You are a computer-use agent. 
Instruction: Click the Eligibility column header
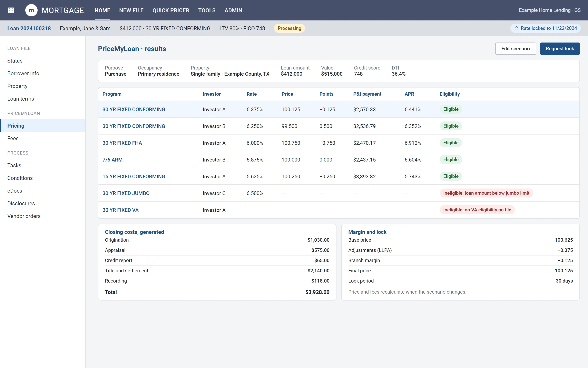(450, 94)
